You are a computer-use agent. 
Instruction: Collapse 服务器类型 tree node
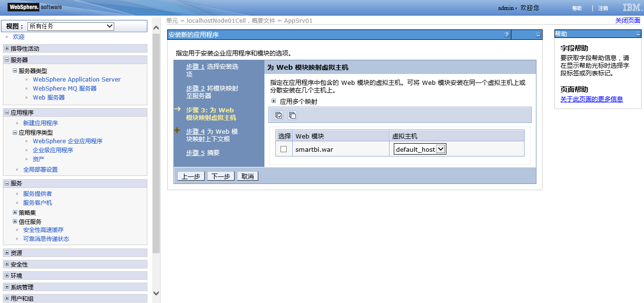[x=15, y=71]
